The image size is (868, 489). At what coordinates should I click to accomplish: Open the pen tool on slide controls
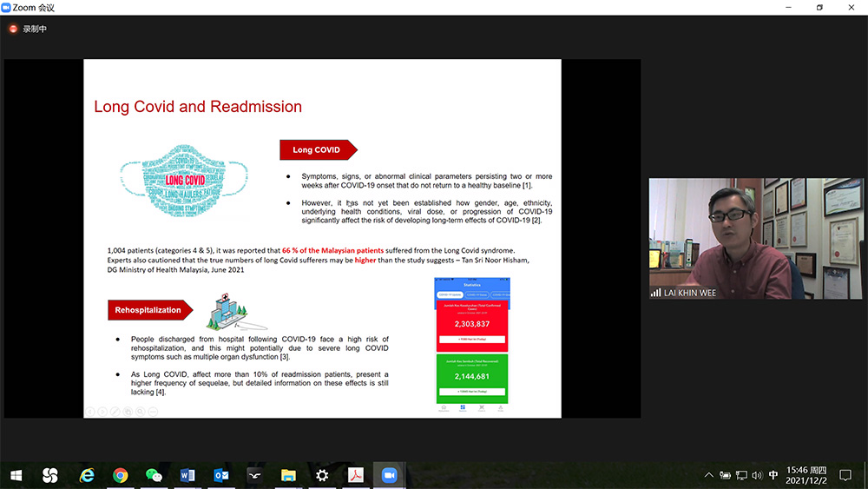coord(115,412)
